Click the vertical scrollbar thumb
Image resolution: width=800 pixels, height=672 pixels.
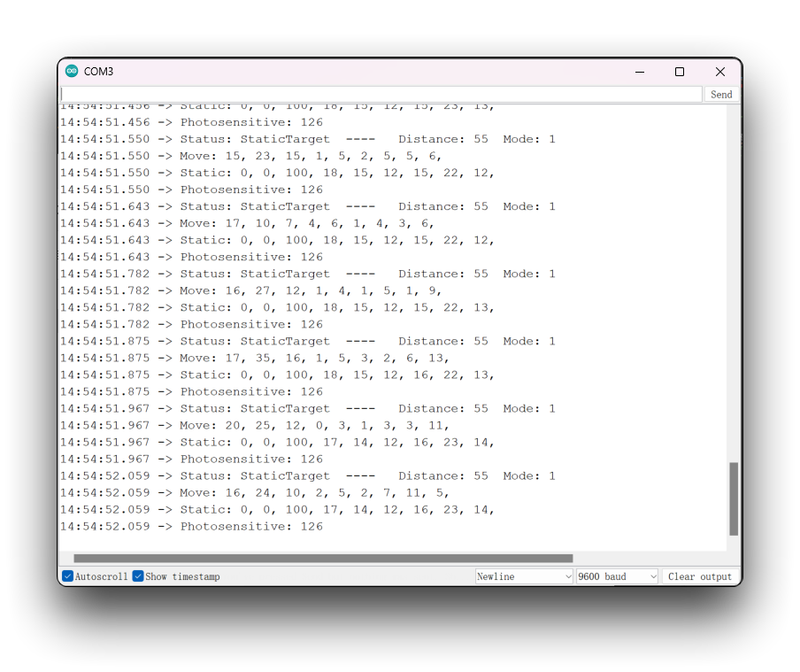[x=734, y=498]
